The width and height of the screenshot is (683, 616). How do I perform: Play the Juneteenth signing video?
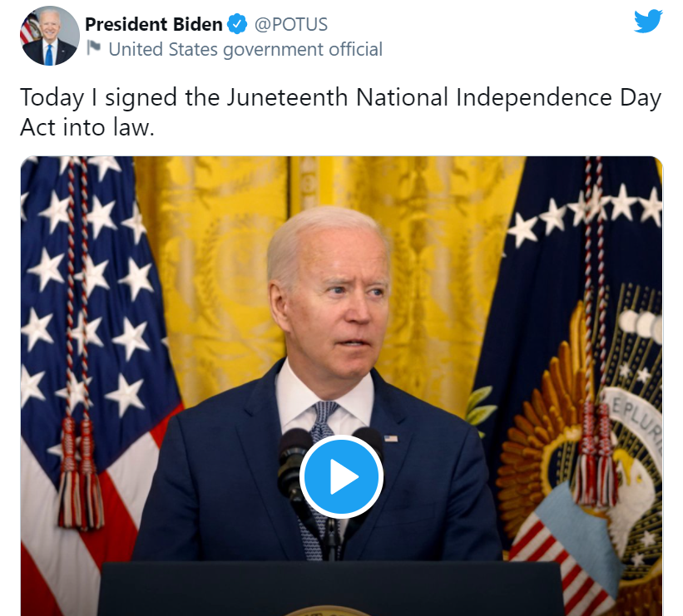(341, 476)
